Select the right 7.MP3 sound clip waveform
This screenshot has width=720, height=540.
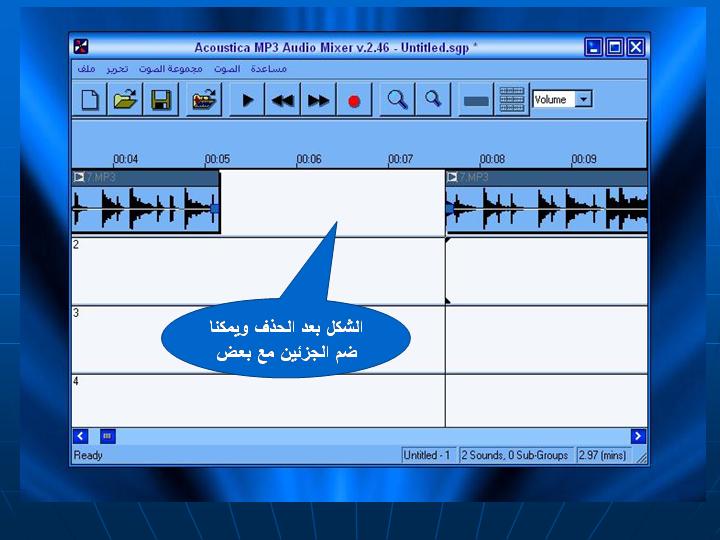pyautogui.click(x=546, y=209)
